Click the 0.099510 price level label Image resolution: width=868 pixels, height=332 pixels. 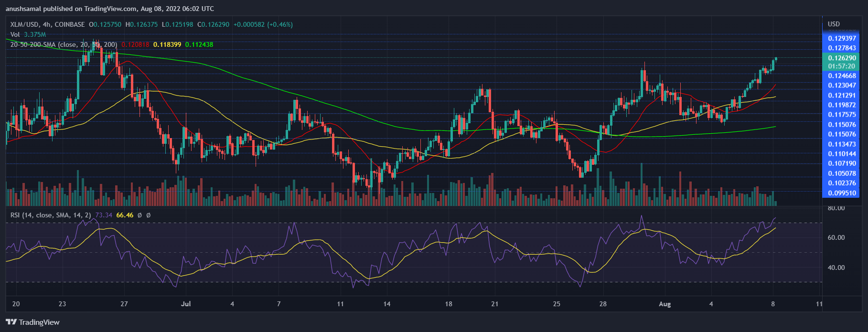coord(842,193)
